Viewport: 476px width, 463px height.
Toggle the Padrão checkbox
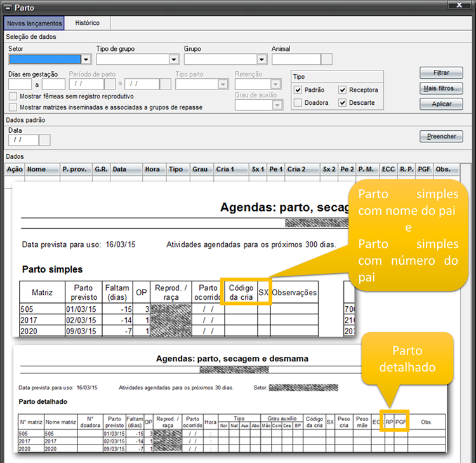pyautogui.click(x=298, y=90)
